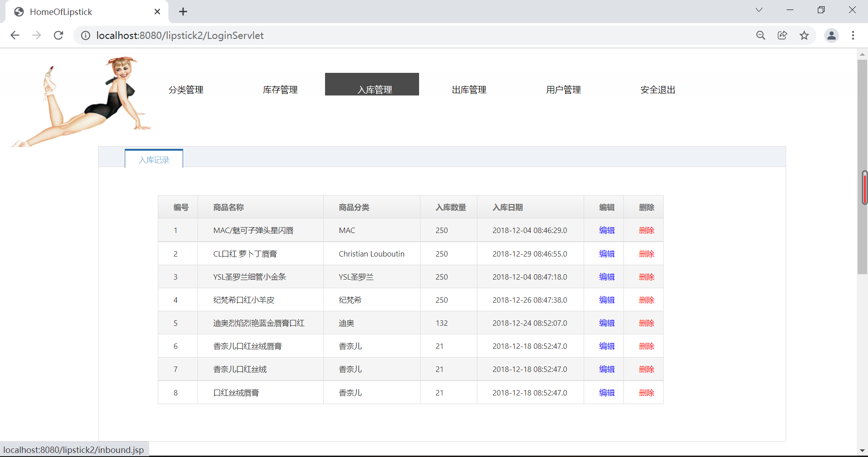Viewport: 868px width, 457px height.
Task: Select the Christian Louboutin category cell
Action: (x=372, y=254)
